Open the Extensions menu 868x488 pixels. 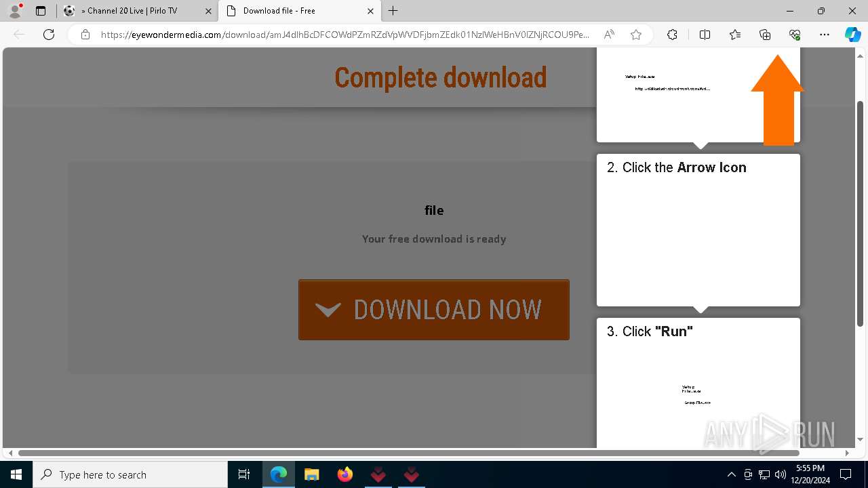(x=672, y=35)
